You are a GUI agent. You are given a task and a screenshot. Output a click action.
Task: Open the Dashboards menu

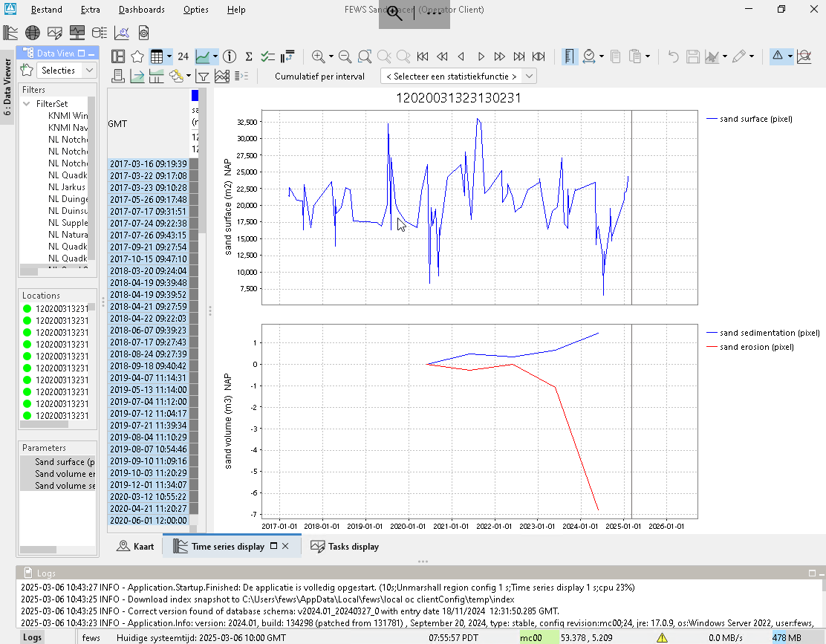(x=140, y=10)
